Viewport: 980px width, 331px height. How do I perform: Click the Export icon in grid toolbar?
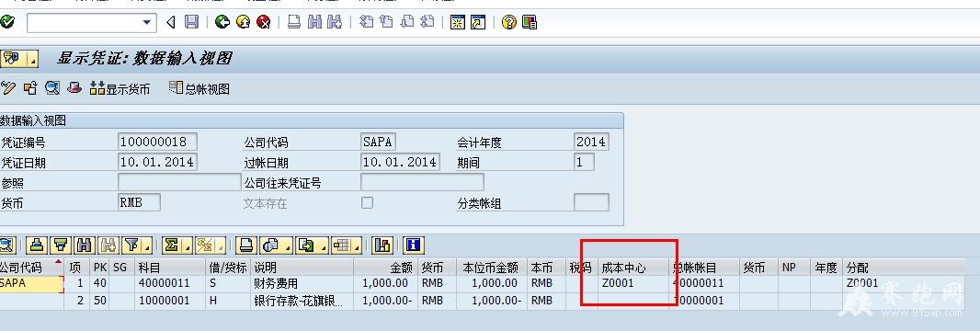point(306,245)
